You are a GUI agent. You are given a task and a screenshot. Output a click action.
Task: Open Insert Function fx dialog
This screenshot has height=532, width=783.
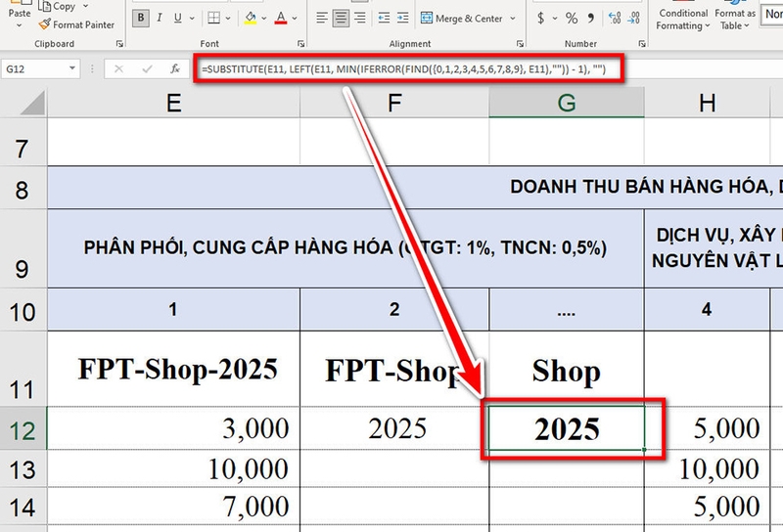pos(175,68)
